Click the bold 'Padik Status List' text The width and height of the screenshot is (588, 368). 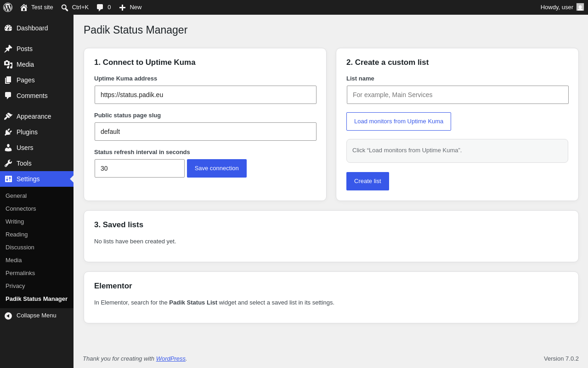193,303
